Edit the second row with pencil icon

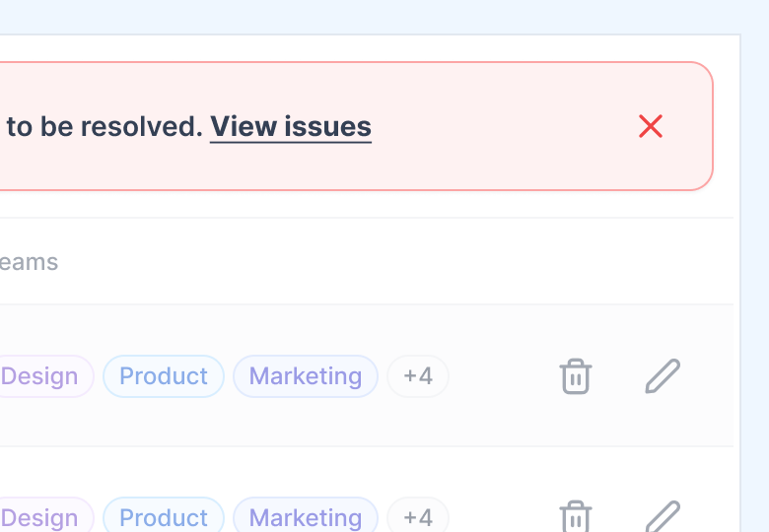(x=663, y=516)
